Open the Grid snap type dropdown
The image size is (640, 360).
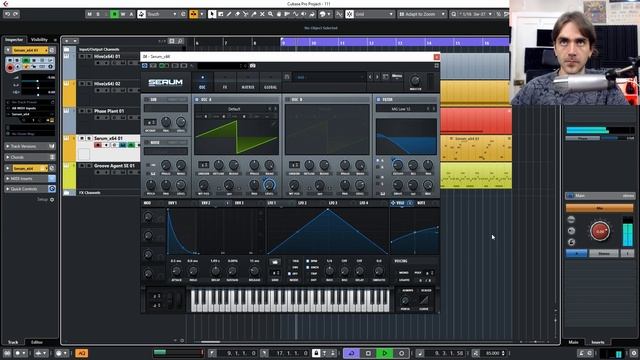(373, 14)
